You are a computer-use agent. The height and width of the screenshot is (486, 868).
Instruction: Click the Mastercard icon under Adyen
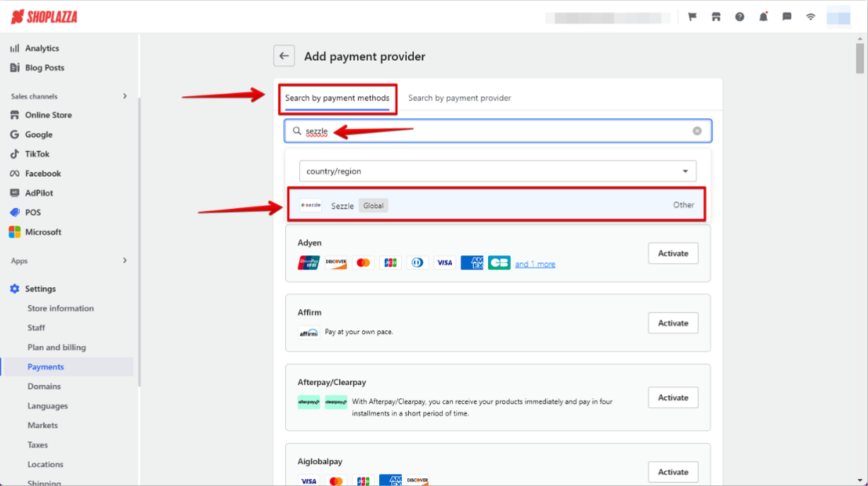click(x=364, y=262)
